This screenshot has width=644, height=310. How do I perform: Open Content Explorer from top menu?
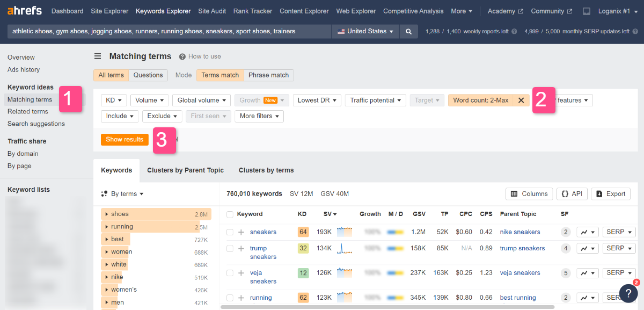coord(304,11)
